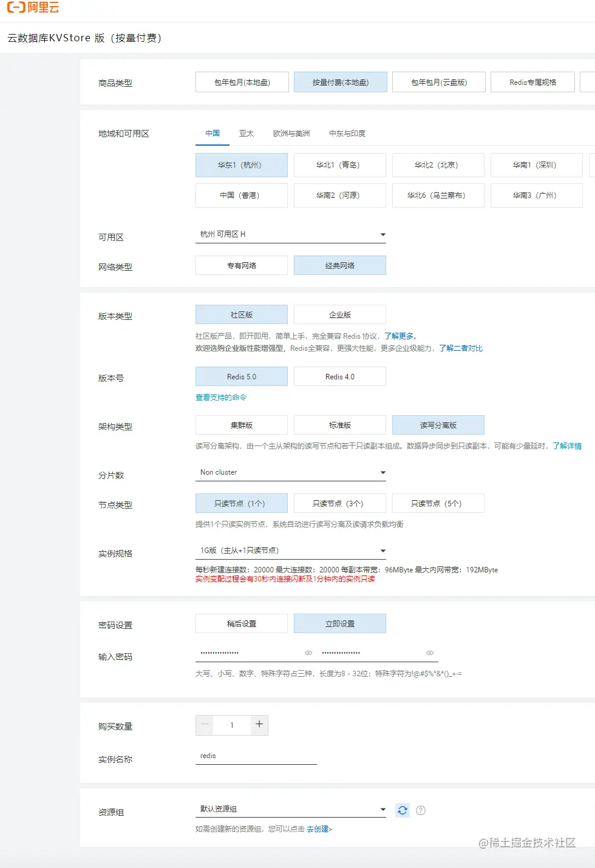Image resolution: width=595 pixels, height=868 pixels.
Task: Select 只读节点（3个） node type
Action: [340, 503]
